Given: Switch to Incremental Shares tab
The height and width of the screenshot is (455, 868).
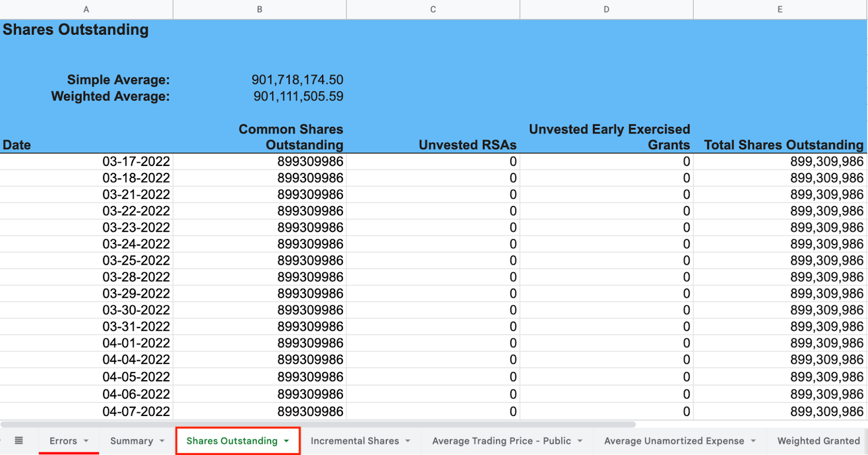Looking at the screenshot, I should 355,441.
